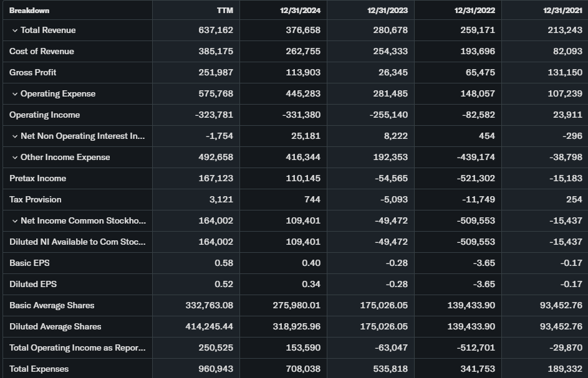588x378 pixels.
Task: Select the 12/31/2021 column header
Action: 562,11
